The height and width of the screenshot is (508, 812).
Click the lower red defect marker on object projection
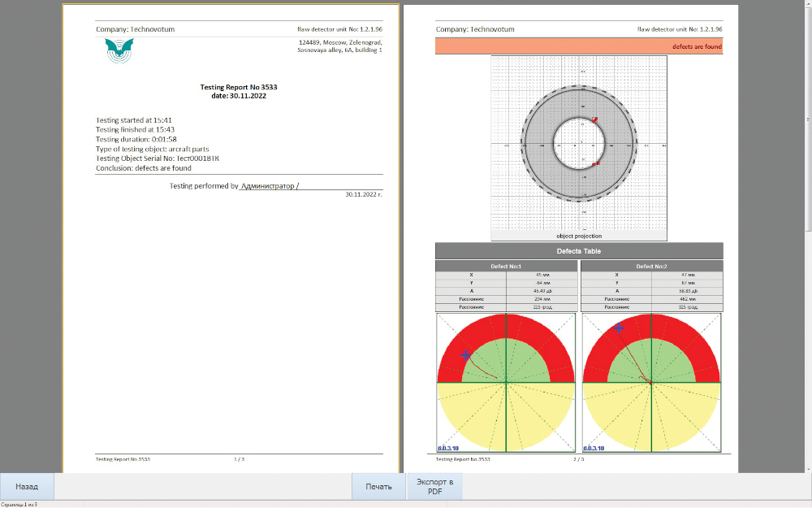pyautogui.click(x=596, y=163)
